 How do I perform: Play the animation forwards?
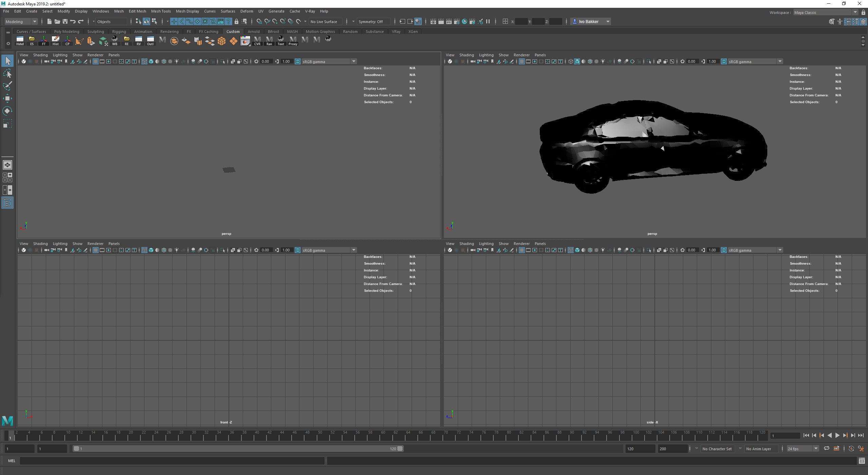[837, 436]
